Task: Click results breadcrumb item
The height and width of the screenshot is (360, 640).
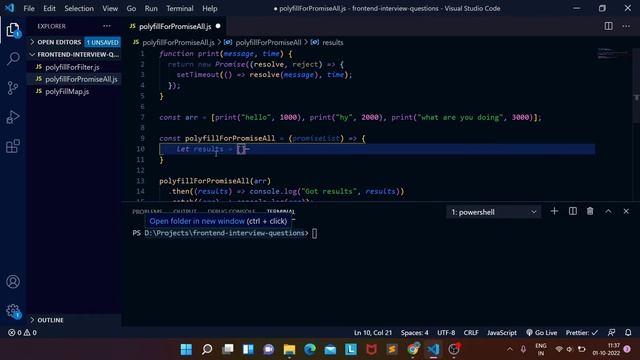Action: (x=332, y=42)
